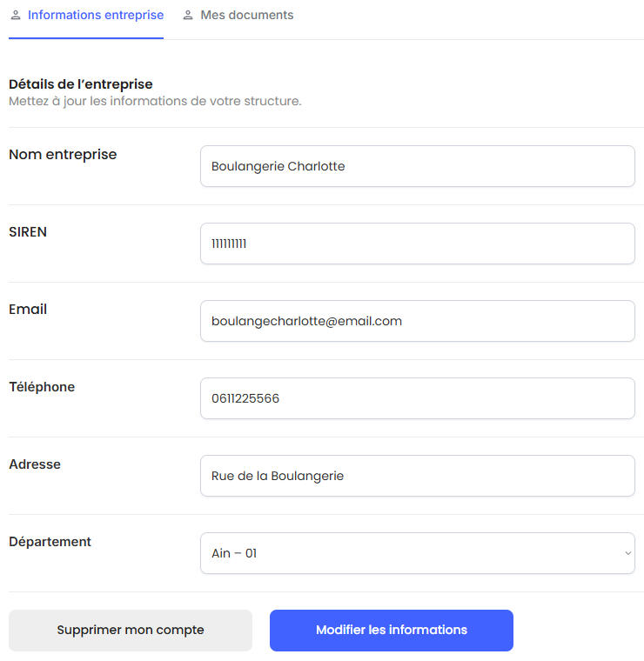Image resolution: width=644 pixels, height=661 pixels.
Task: Click the SIREN label text
Action: click(x=28, y=232)
